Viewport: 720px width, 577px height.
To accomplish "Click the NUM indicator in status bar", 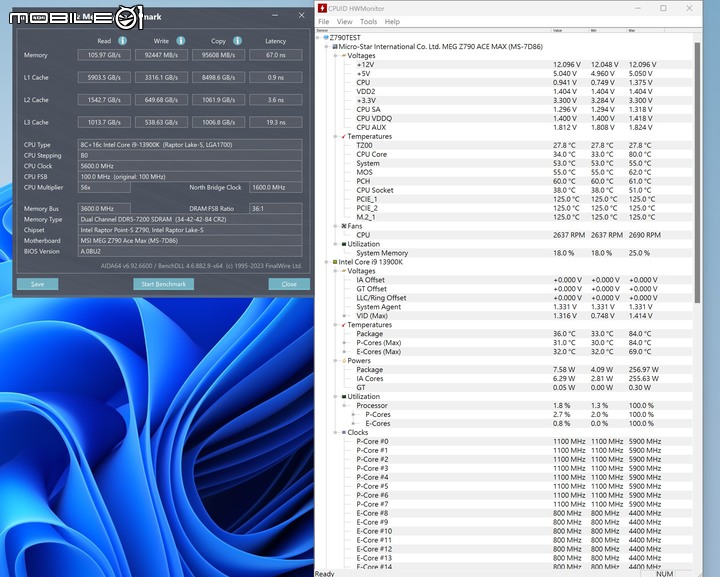I will 664,573.
